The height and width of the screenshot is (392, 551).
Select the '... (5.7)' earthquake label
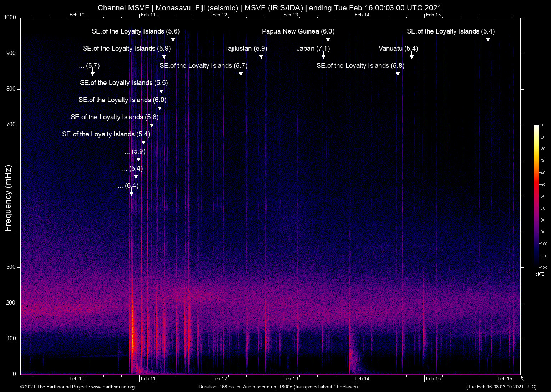89,66
